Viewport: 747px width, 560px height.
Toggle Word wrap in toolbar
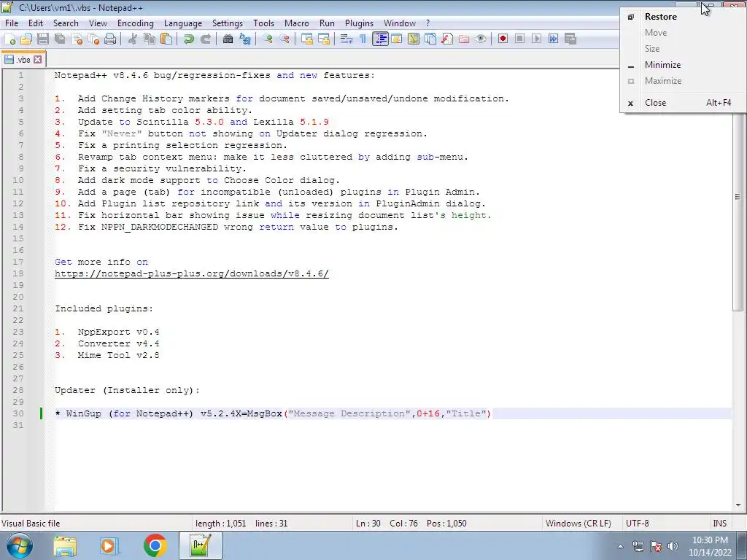point(347,39)
